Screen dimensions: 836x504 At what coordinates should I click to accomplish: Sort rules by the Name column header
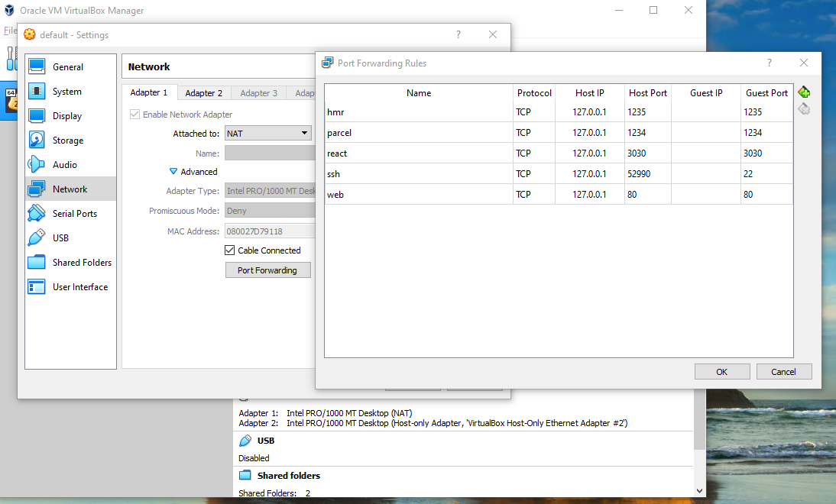pos(419,92)
